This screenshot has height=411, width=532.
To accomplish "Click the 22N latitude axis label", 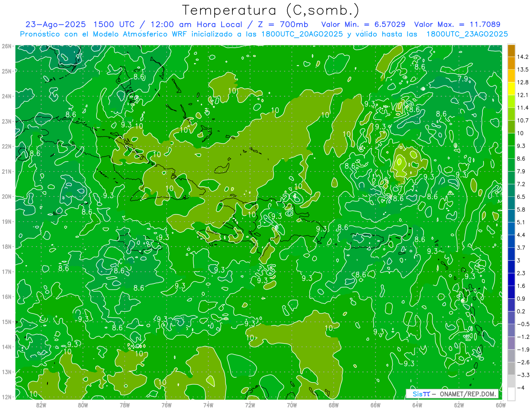I will click(x=6, y=146).
